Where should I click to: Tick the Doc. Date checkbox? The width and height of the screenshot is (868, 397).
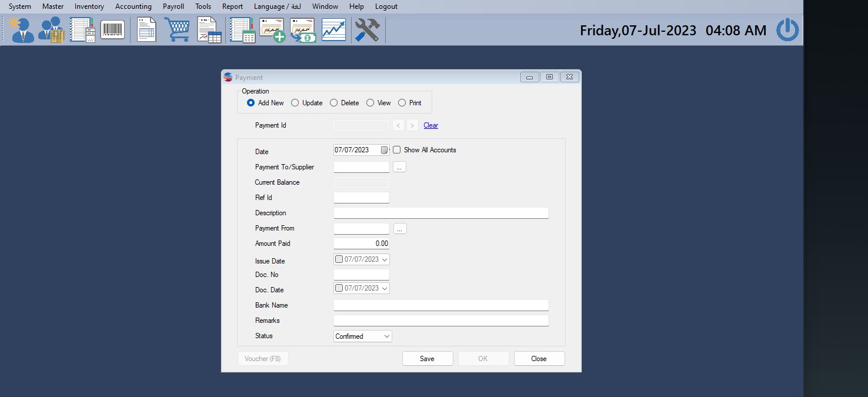click(339, 288)
